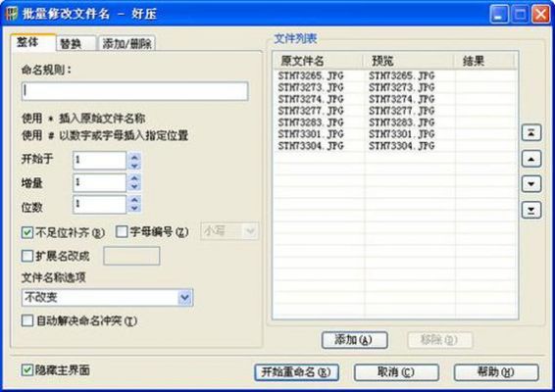This screenshot has height=392, width=555.
Task: Click the 开始于 number field
Action: pos(100,161)
